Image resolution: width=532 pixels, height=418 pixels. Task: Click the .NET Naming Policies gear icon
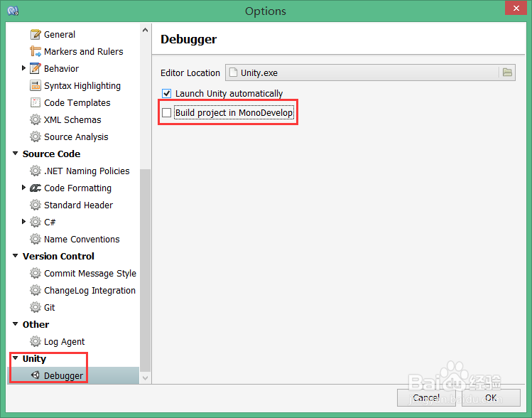[36, 171]
